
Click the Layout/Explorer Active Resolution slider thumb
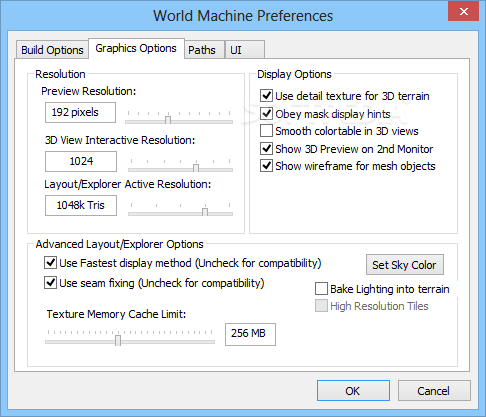point(205,212)
